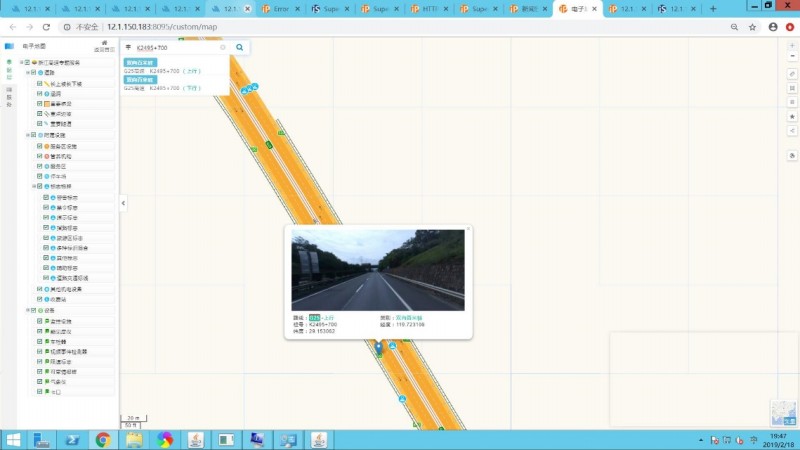
Task: Click the blue search magnifier button
Action: [239, 47]
